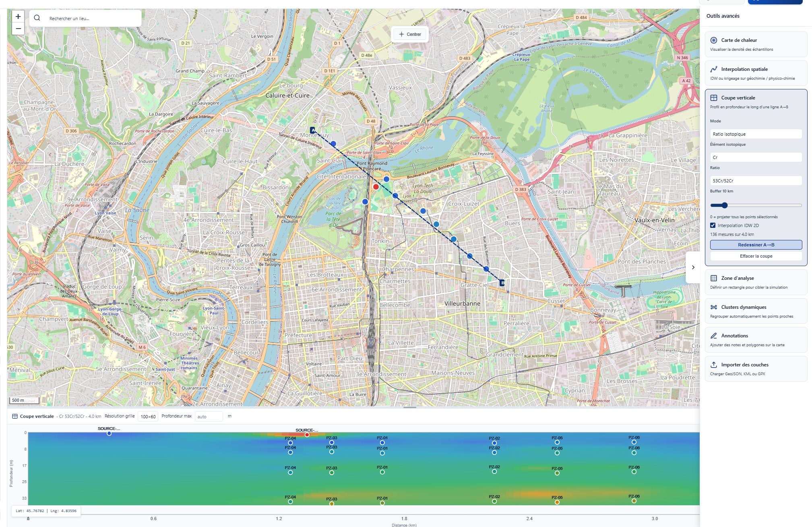812x527 pixels.
Task: Click the 'Distance (km)' axis label
Action: (x=404, y=525)
